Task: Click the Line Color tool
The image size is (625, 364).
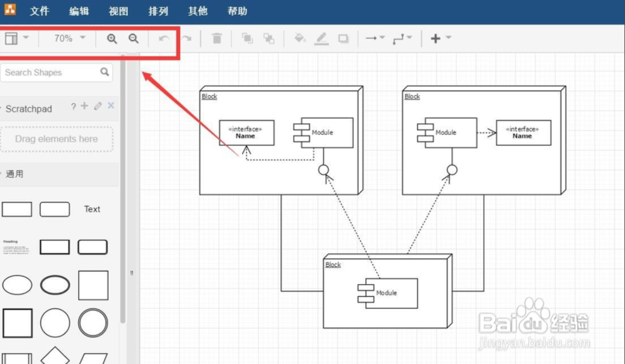Action: click(x=321, y=38)
